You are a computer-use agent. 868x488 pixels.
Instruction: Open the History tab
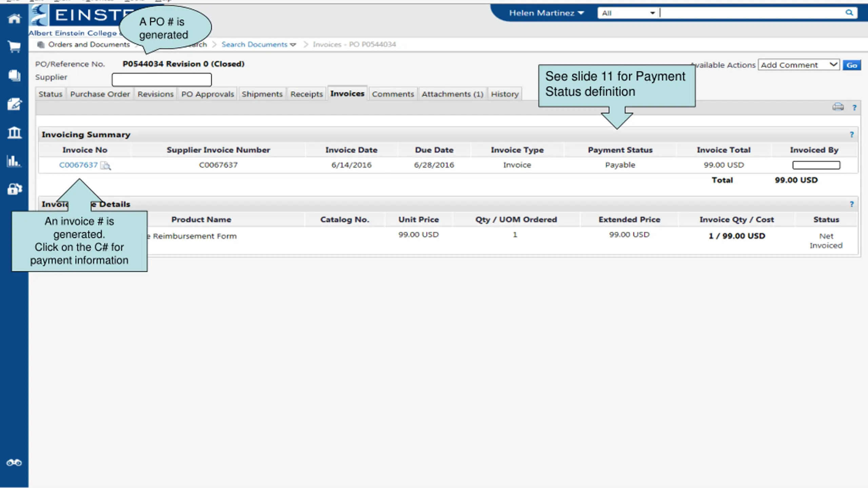click(x=505, y=94)
